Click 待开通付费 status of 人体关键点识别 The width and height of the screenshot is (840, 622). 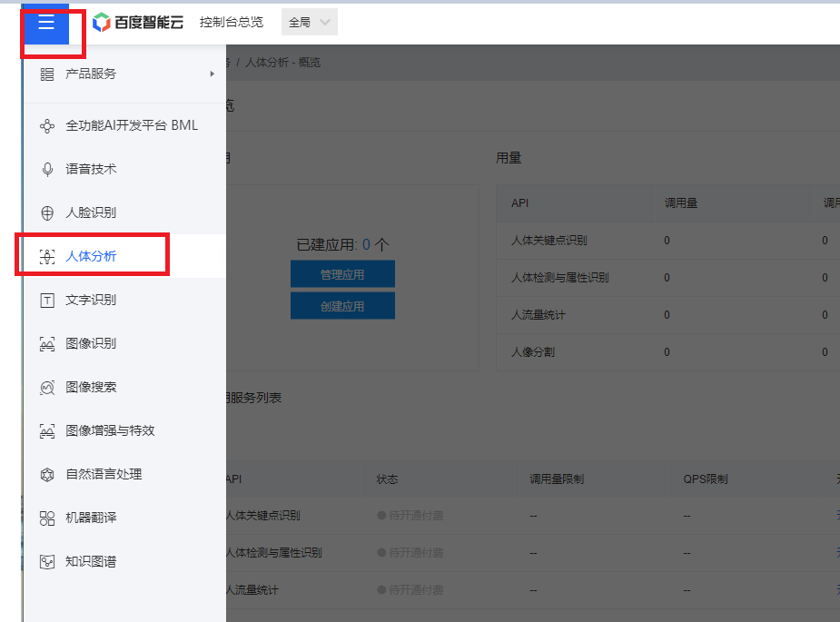(x=410, y=516)
